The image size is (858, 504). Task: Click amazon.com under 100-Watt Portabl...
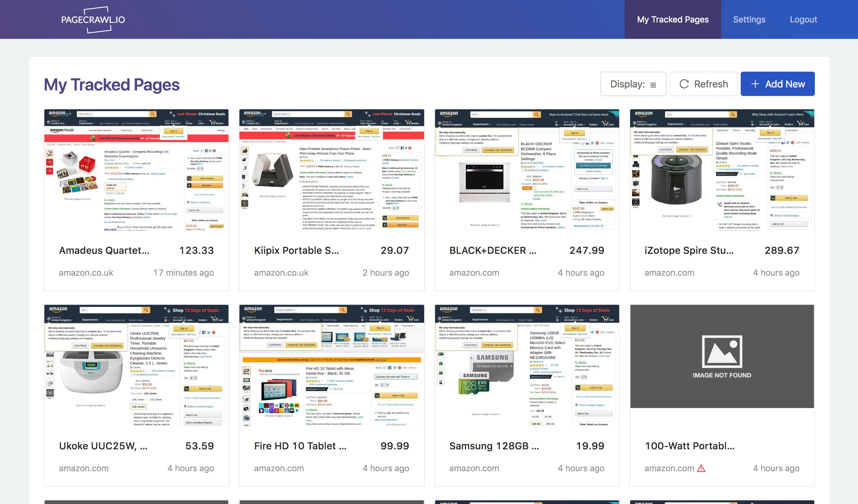click(669, 468)
